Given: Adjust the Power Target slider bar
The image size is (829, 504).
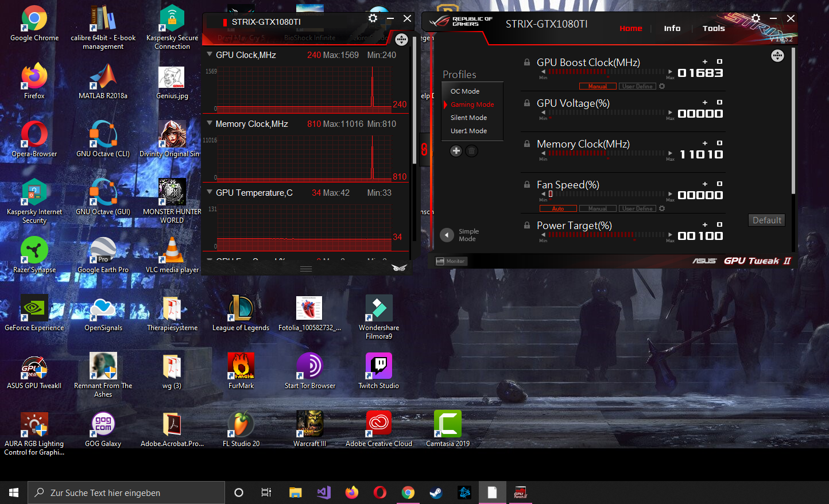Looking at the screenshot, I should point(606,235).
